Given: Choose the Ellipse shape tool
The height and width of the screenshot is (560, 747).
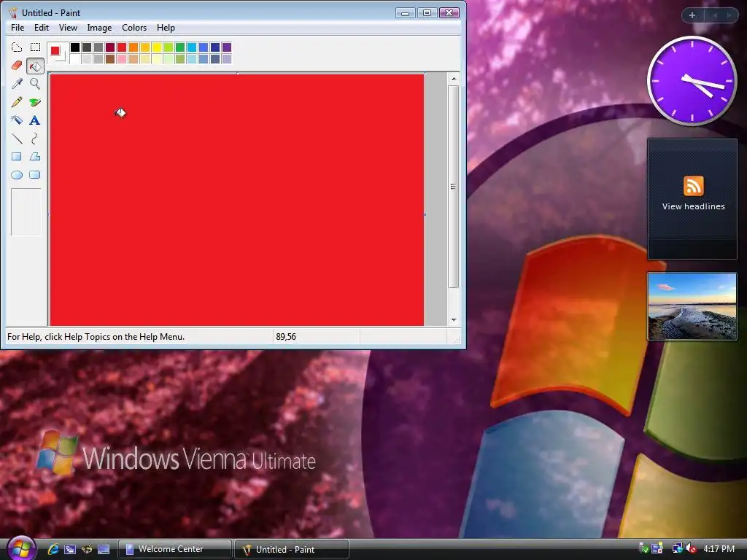Looking at the screenshot, I should [x=17, y=175].
